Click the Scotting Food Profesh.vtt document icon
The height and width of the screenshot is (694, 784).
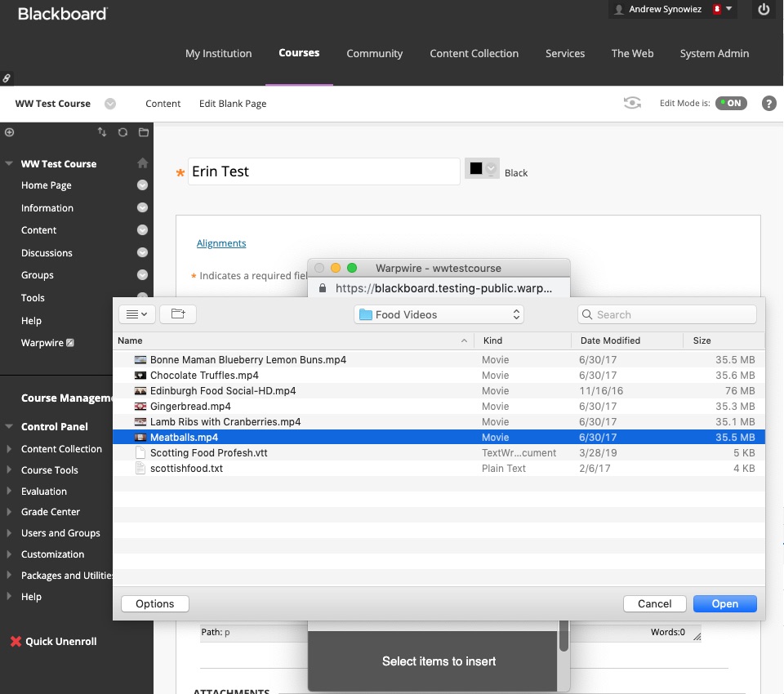(x=140, y=453)
